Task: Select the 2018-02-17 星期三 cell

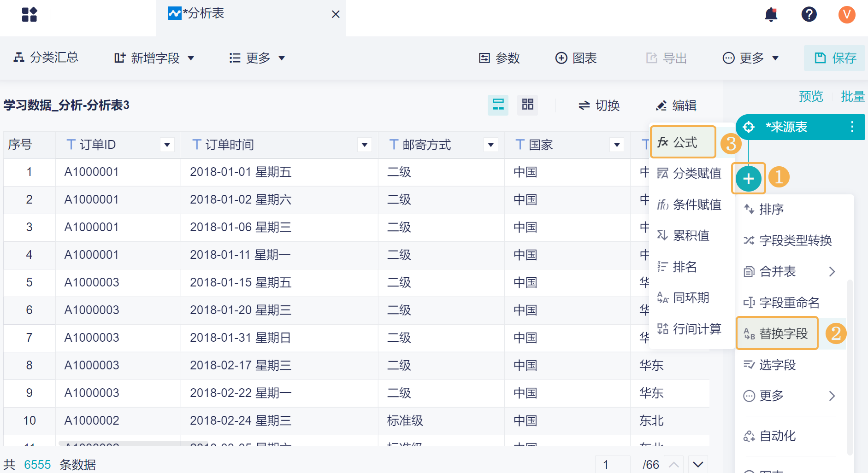Action: pyautogui.click(x=280, y=365)
